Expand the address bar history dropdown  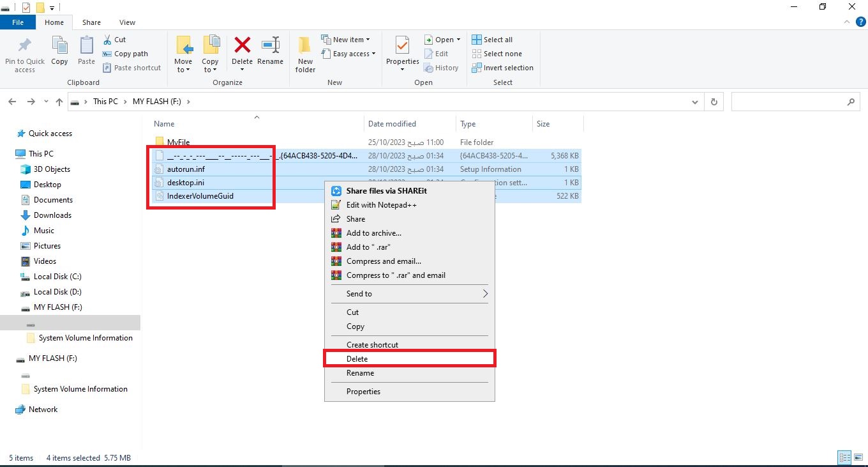tap(695, 102)
